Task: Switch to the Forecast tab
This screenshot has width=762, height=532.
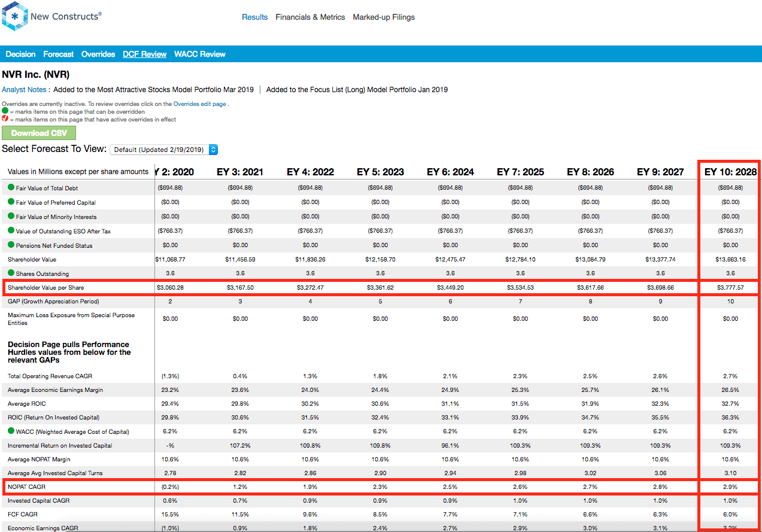Action: (59, 54)
